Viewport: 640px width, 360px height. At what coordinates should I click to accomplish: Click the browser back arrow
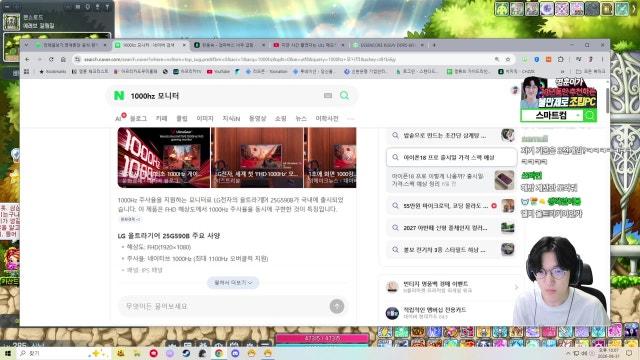(27, 59)
